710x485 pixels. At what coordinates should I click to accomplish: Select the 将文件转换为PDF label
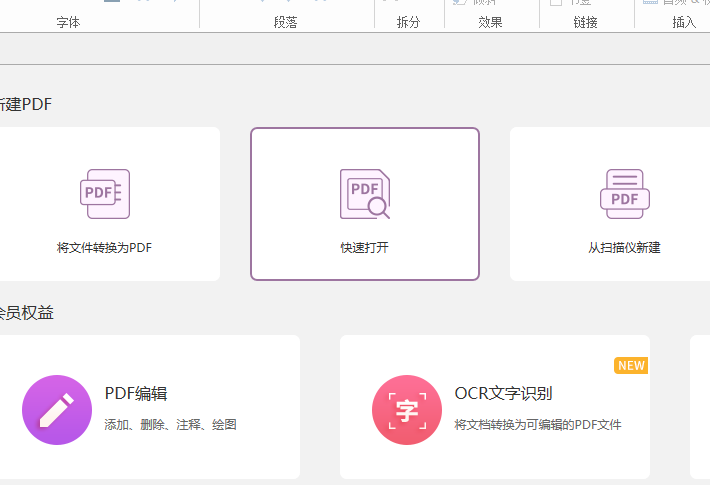point(105,247)
